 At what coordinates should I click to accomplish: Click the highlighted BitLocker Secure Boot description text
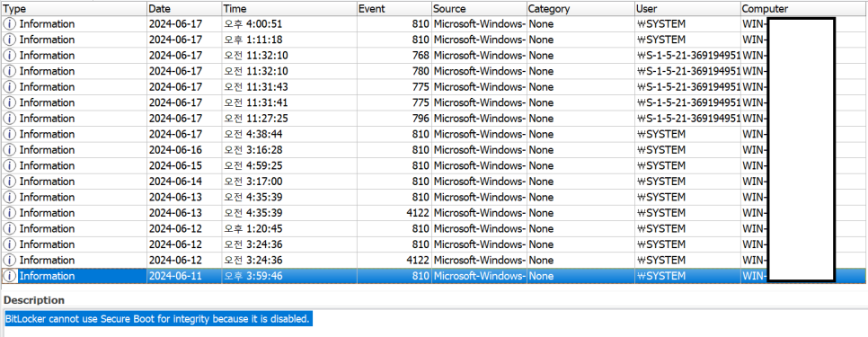(158, 319)
